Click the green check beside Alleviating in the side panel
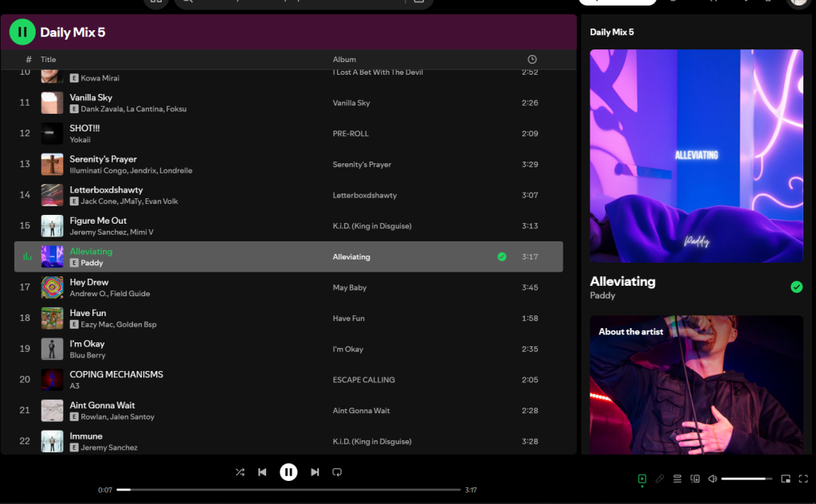The width and height of the screenshot is (816, 504). pos(796,287)
